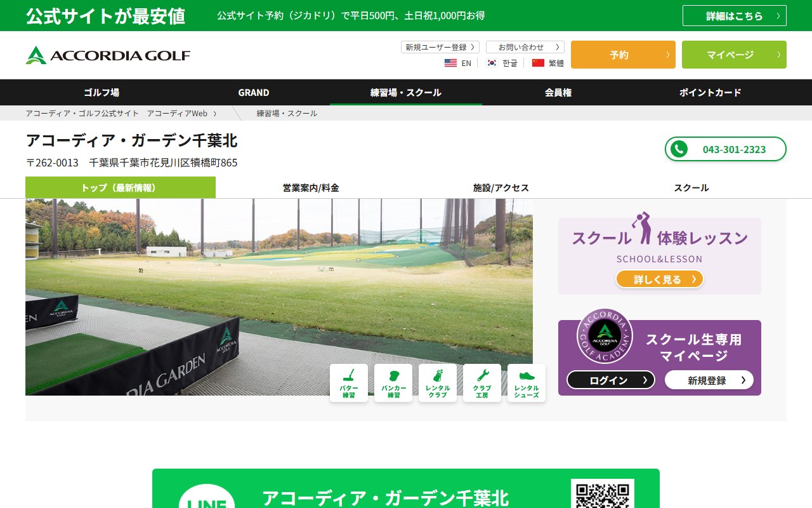Screen dimensions: 812x508
Task: Click 繁體 language text link
Action: point(556,63)
